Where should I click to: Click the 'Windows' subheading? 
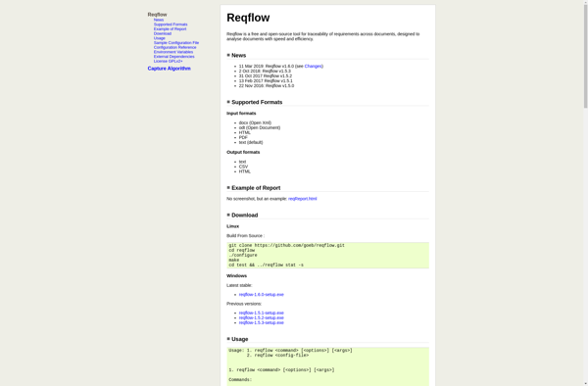[236, 276]
